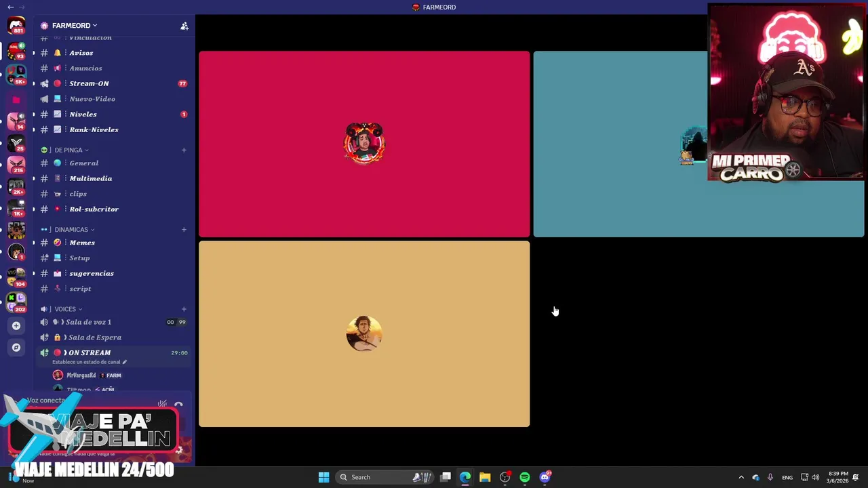Click the red participant video tile

coord(364,144)
